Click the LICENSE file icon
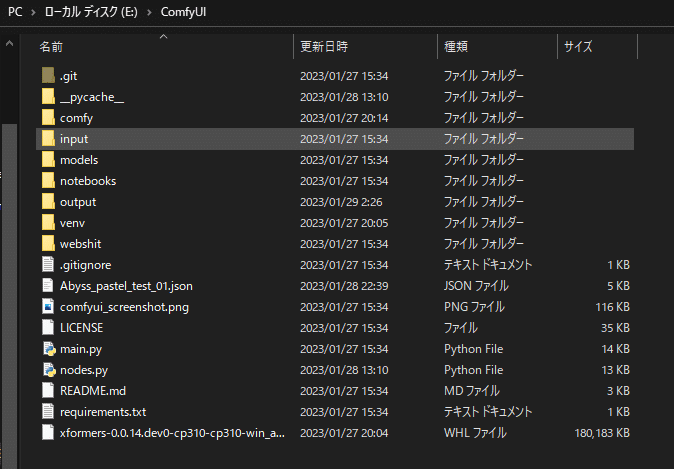The image size is (674, 469). 48,328
